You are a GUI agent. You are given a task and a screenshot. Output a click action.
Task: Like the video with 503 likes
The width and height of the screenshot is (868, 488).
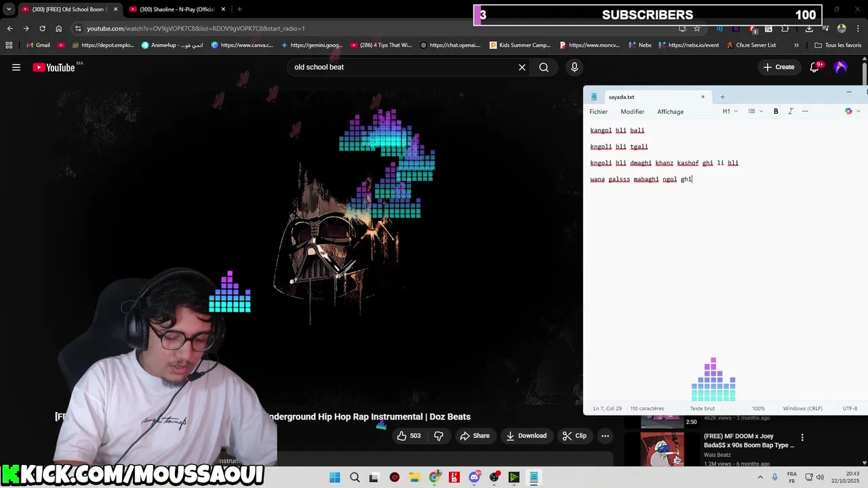tap(409, 436)
